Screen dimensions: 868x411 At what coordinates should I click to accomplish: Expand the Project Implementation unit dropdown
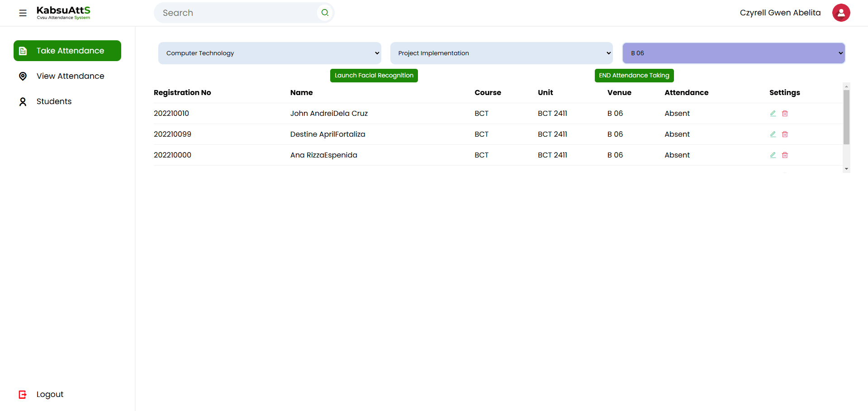point(501,53)
